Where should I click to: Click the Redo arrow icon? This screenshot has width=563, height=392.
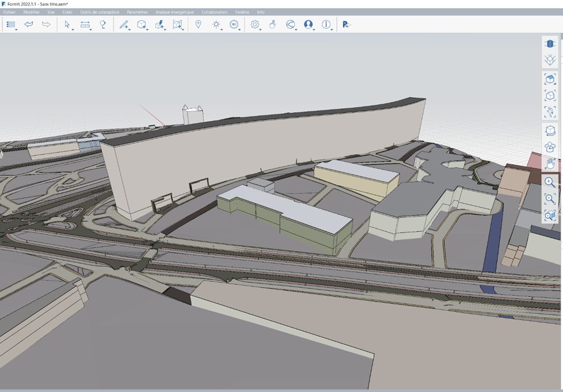[46, 24]
